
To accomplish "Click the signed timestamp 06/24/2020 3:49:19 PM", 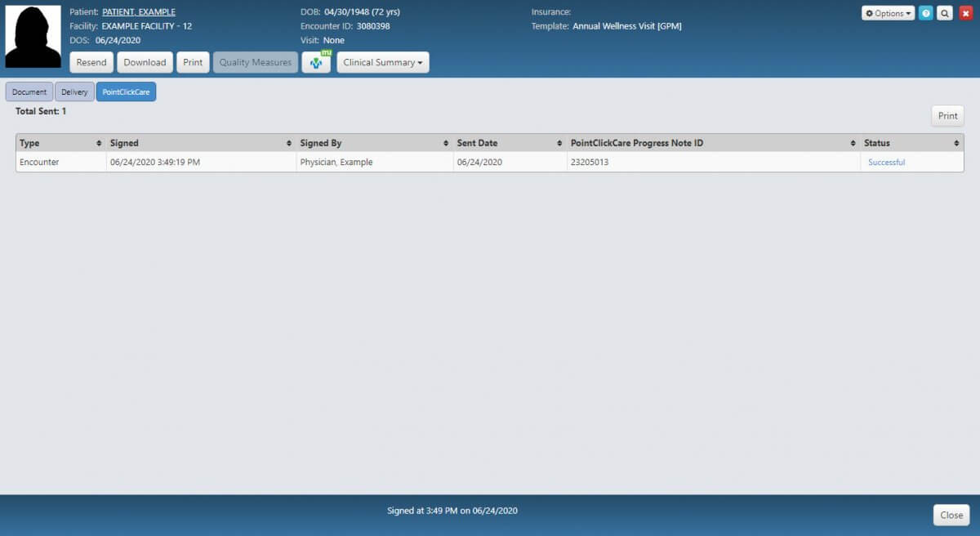I will pyautogui.click(x=155, y=162).
